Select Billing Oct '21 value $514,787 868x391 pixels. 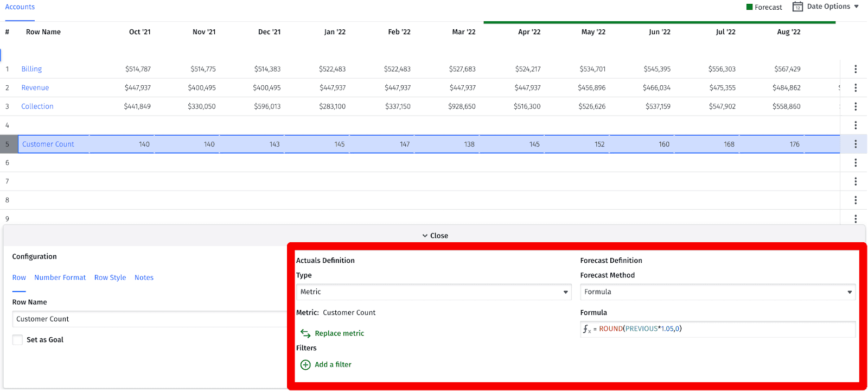138,69
